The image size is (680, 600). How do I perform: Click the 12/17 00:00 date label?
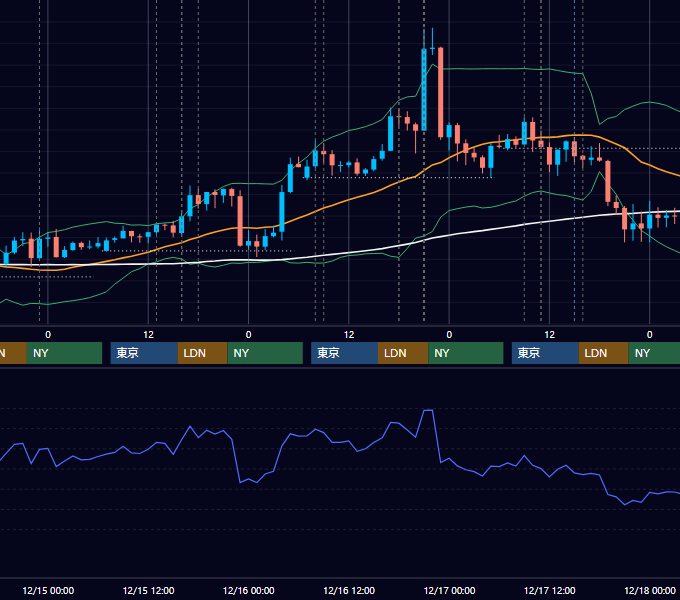click(x=449, y=590)
